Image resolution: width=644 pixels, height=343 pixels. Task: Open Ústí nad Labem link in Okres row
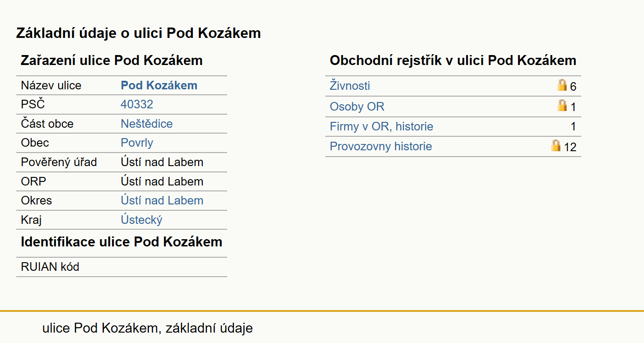point(162,200)
